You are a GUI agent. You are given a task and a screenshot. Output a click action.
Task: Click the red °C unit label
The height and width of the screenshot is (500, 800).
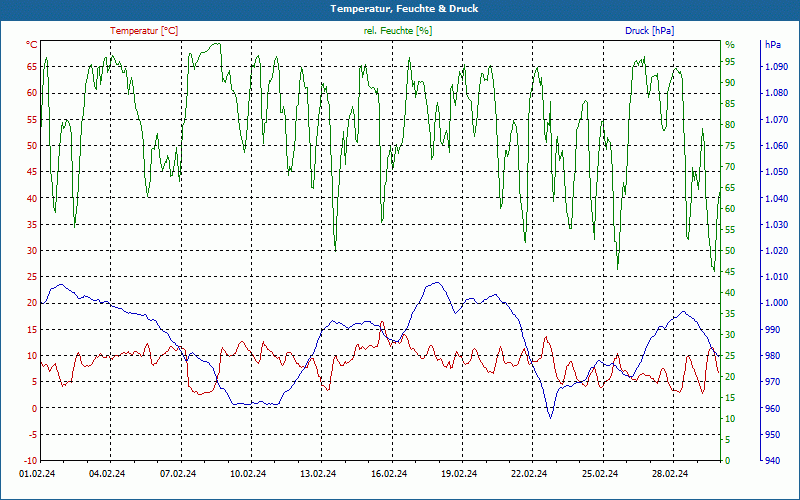32,45
